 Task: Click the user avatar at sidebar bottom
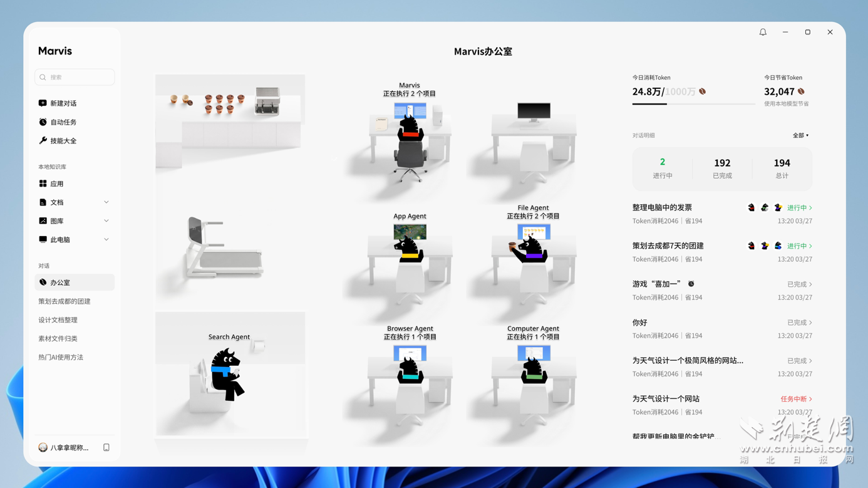pos(43,447)
